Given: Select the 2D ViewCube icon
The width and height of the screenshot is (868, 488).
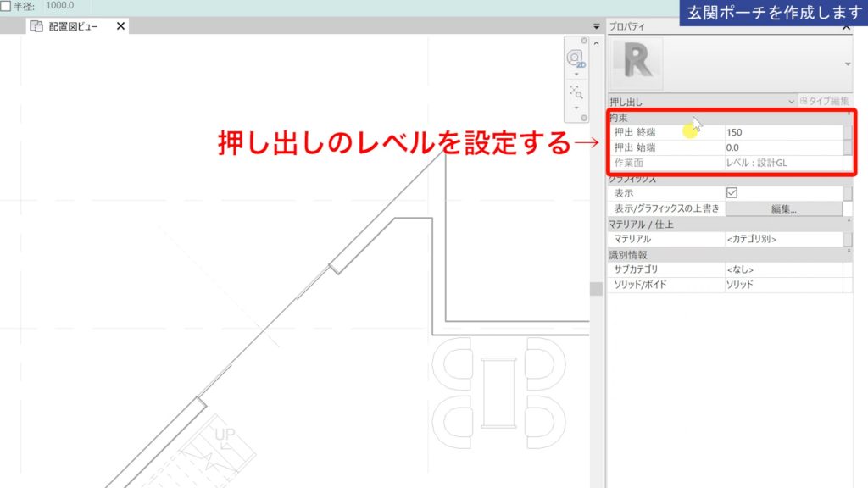Looking at the screenshot, I should [575, 58].
